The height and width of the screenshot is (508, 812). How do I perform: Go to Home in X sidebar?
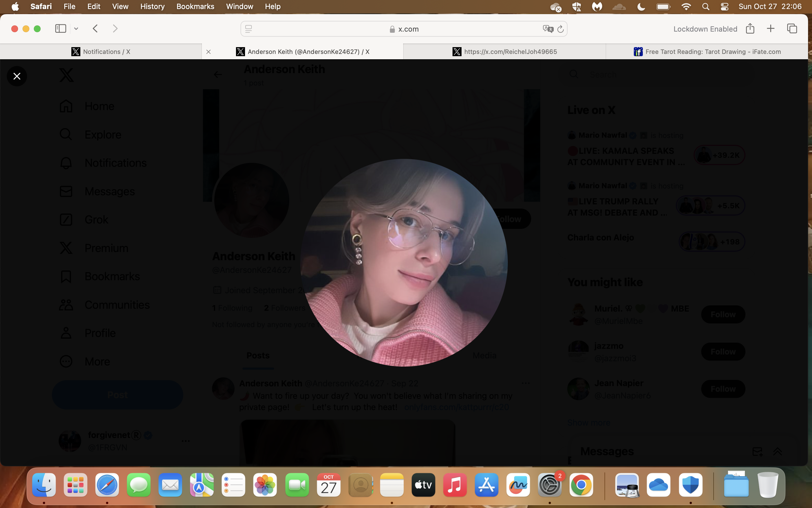coord(87,106)
